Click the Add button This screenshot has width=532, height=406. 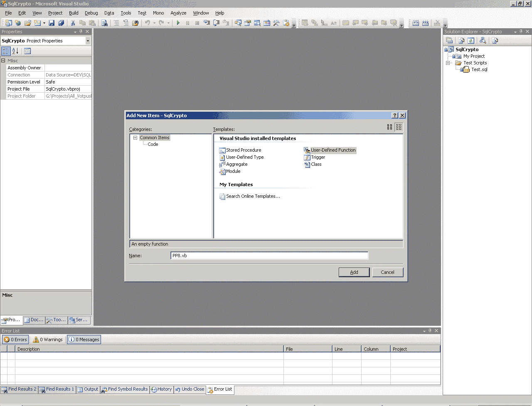pyautogui.click(x=354, y=272)
